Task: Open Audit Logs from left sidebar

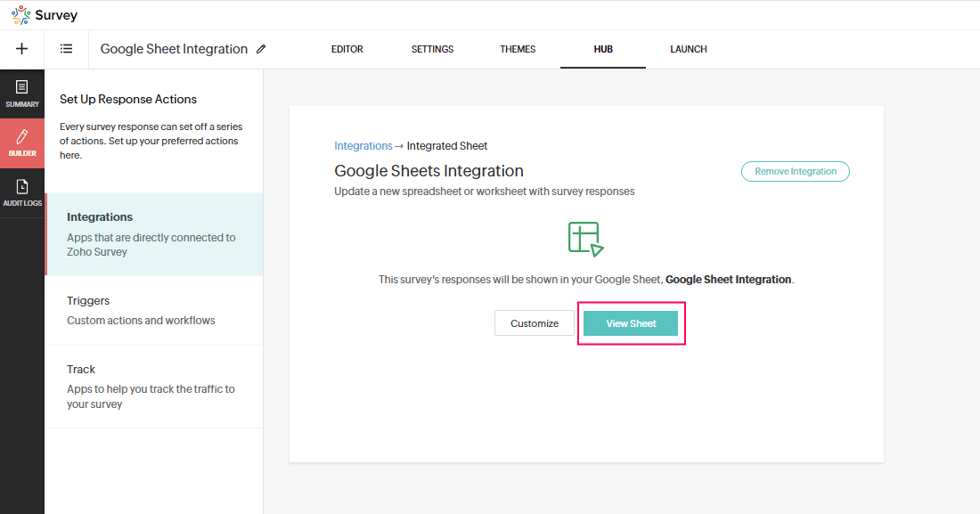Action: pos(22,192)
